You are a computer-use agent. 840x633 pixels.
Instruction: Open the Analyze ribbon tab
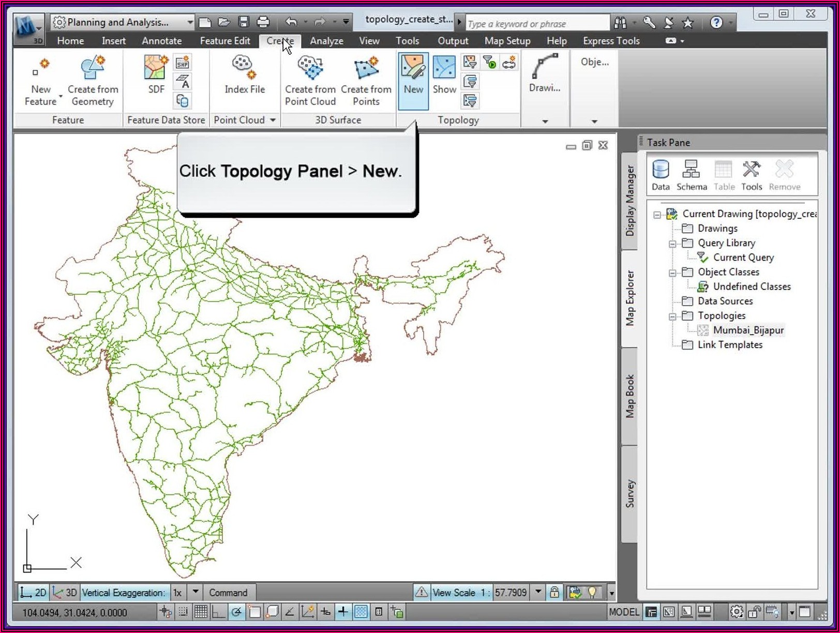(326, 41)
